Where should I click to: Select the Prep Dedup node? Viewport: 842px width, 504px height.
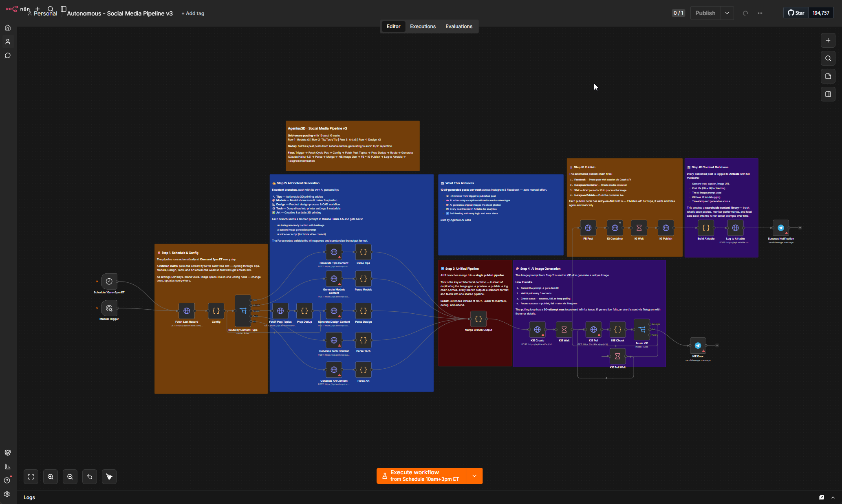[x=304, y=311]
